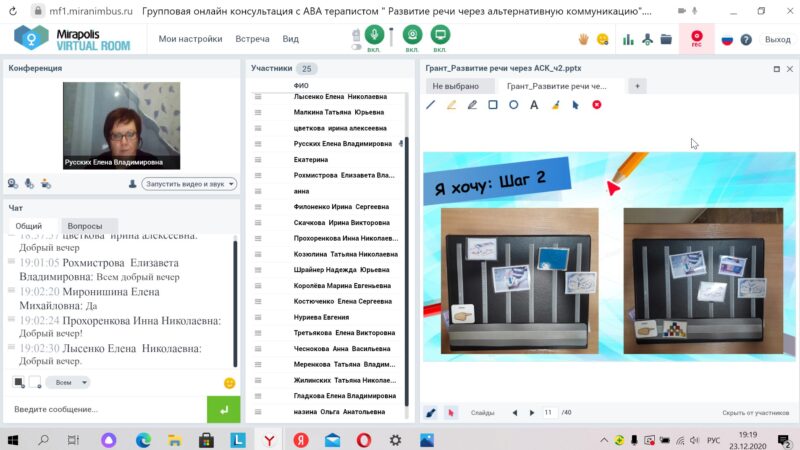Send chat message with green button
Viewport: 800px width, 450px height.
click(223, 409)
